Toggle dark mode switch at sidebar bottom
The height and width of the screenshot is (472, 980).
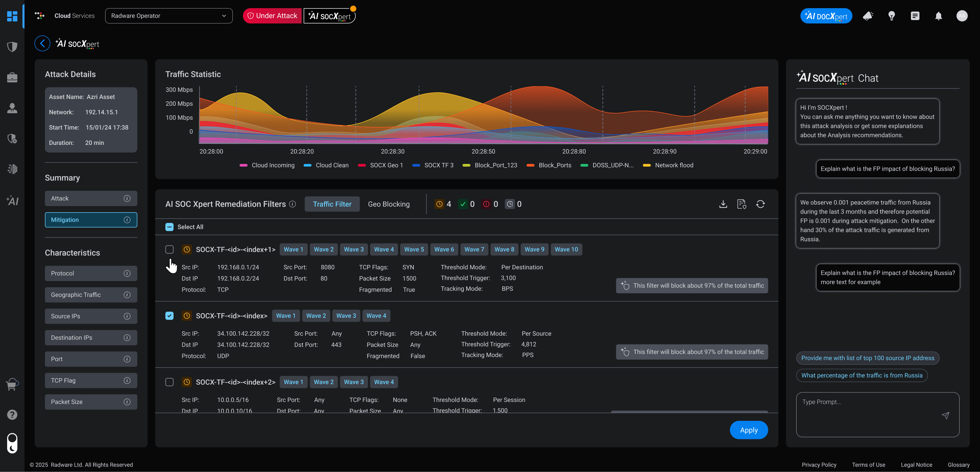point(12,443)
